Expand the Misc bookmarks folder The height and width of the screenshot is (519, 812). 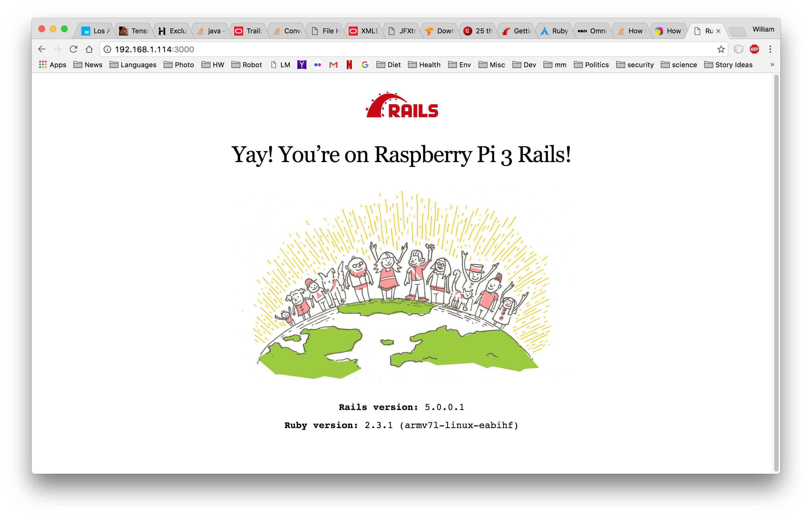coord(492,65)
